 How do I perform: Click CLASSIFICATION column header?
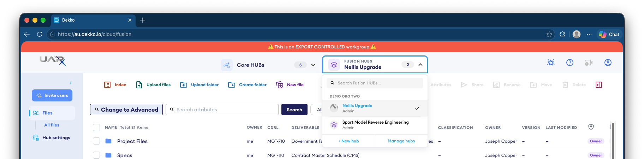455,128
